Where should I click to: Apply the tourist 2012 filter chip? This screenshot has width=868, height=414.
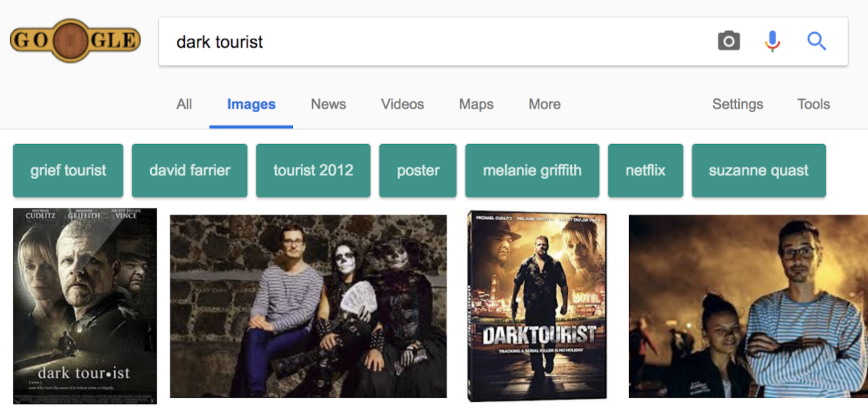(313, 171)
